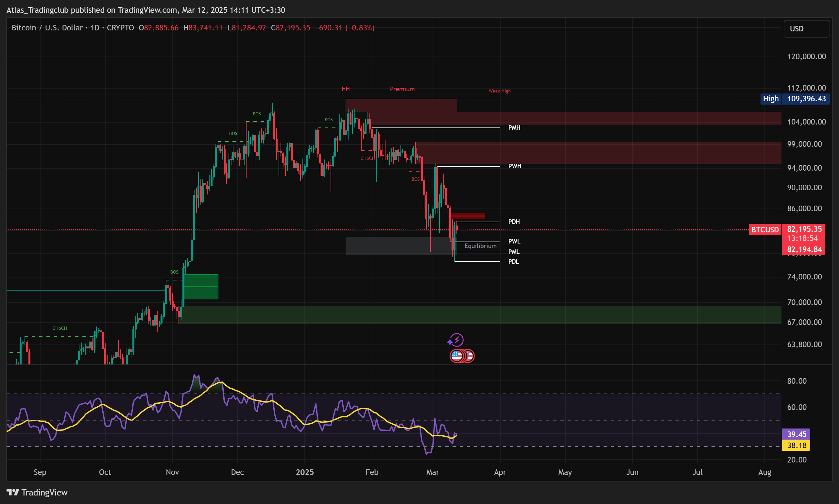839x504 pixels.
Task: Click the red BTCUSD price tag
Action: pos(765,230)
